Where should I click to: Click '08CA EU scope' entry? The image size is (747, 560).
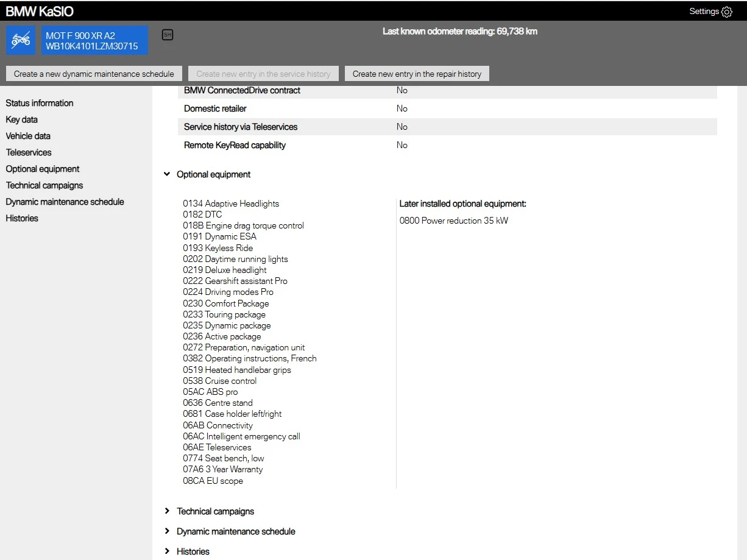[213, 481]
